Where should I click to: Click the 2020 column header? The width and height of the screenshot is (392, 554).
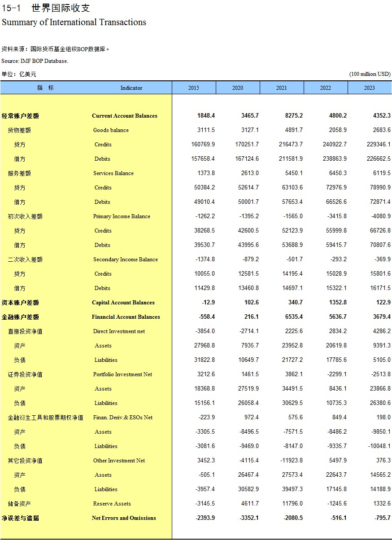pos(238,88)
